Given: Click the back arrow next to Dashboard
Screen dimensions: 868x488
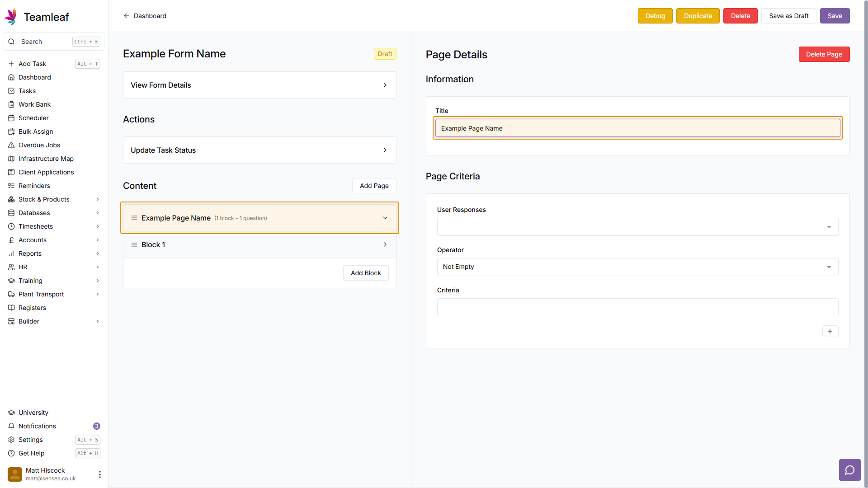Looking at the screenshot, I should (127, 16).
